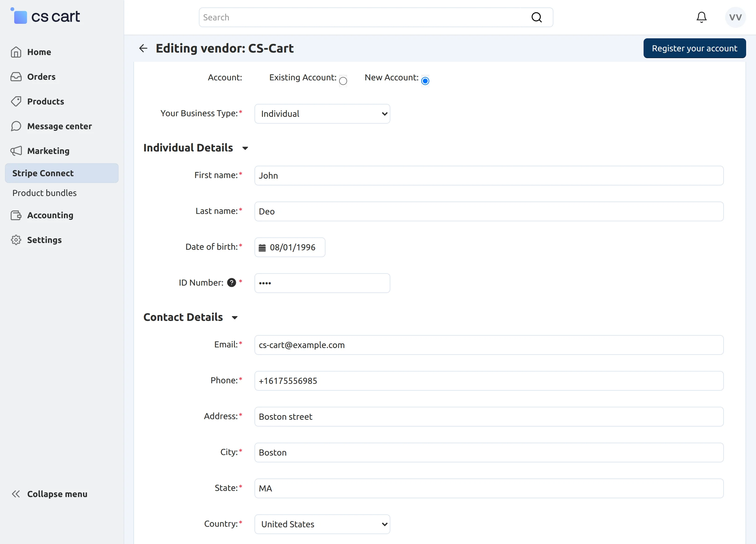Select the New Account radio button
The height and width of the screenshot is (544, 756).
tap(425, 81)
